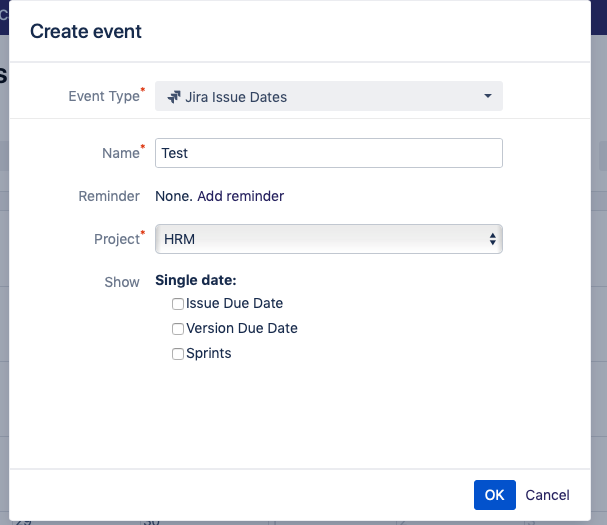Open the Event Type dropdown
Image resolution: width=607 pixels, height=525 pixels.
(x=329, y=96)
